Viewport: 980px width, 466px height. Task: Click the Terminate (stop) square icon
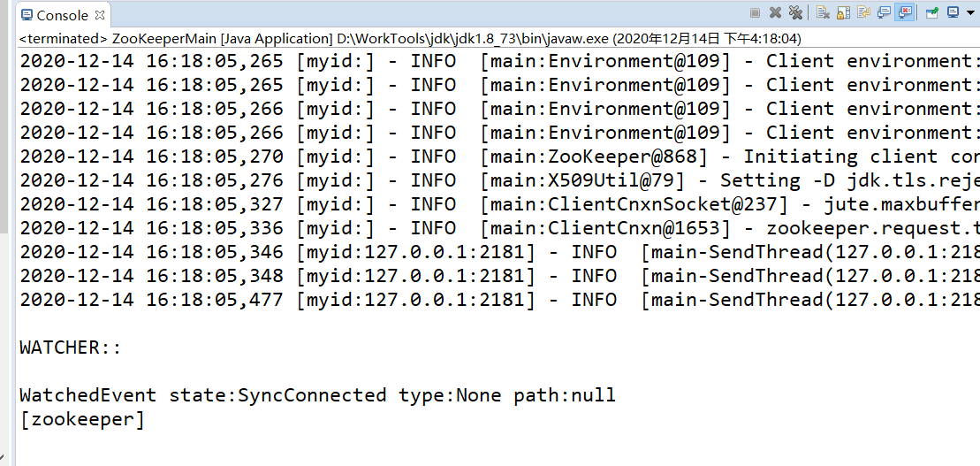click(x=755, y=12)
